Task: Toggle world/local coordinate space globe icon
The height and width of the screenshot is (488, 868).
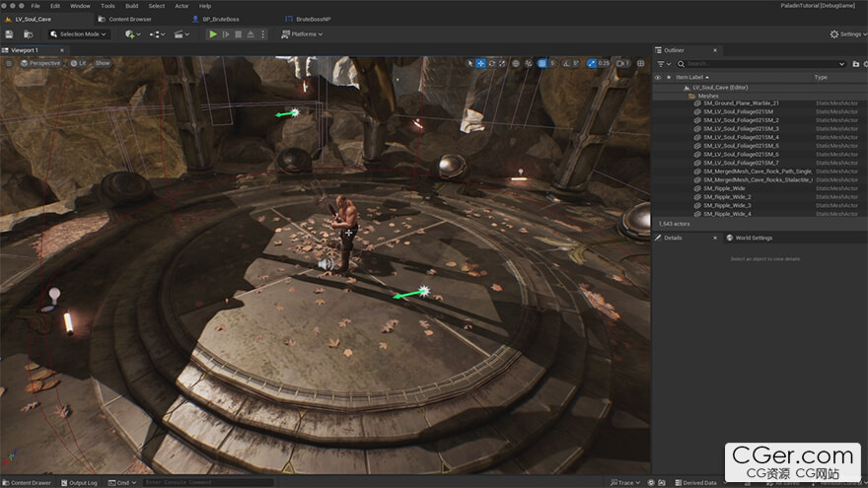Action: coord(516,64)
